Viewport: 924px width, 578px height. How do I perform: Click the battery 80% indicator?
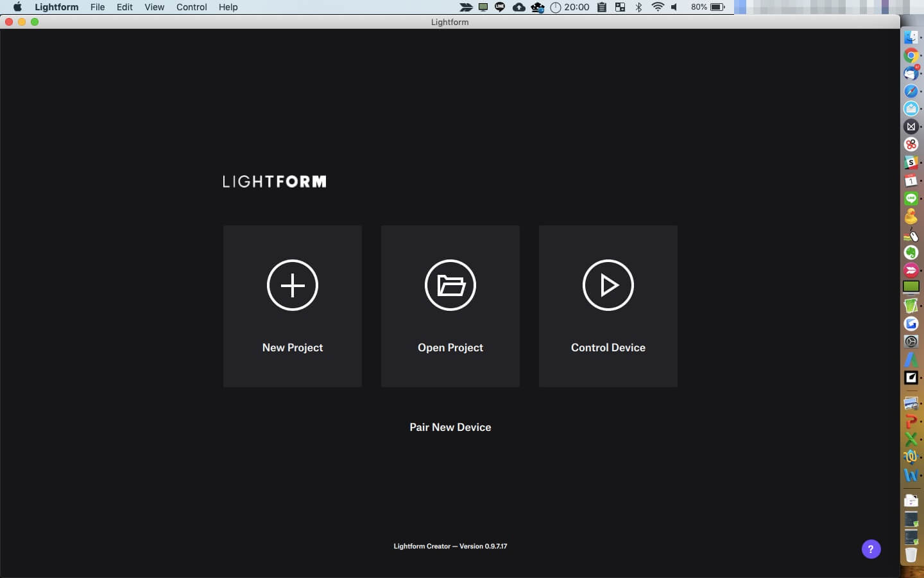click(x=708, y=7)
